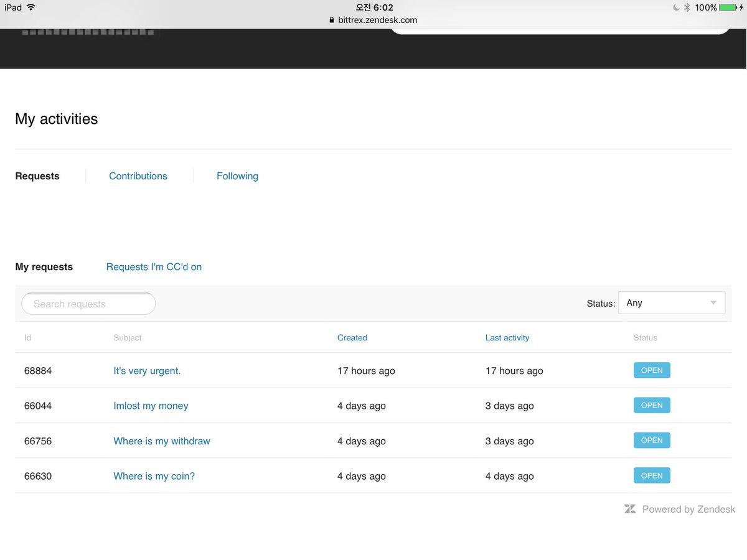Switch to the Contributions tab
747x560 pixels.
138,176
